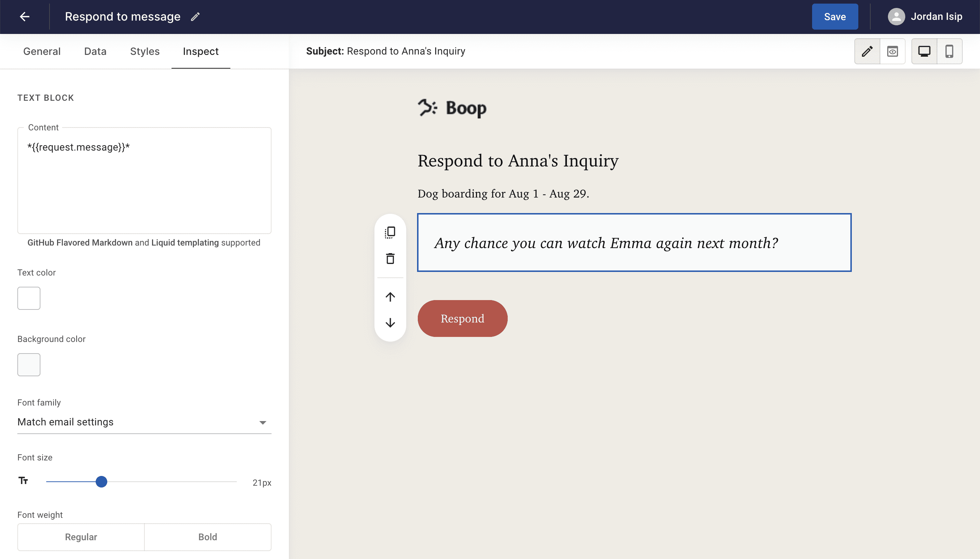Click the Respond button in the preview

pyautogui.click(x=462, y=318)
